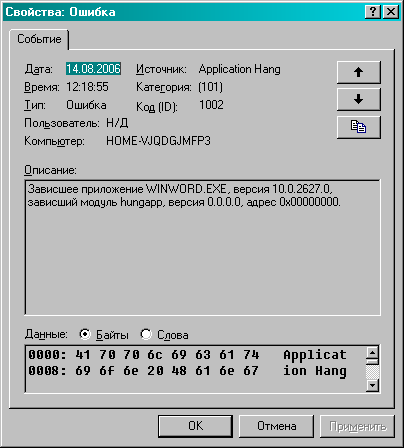The image size is (404, 448).
Task: Switch to the Событие tab
Action: pos(39,39)
